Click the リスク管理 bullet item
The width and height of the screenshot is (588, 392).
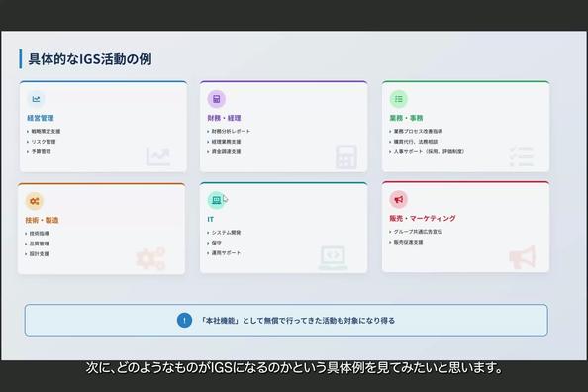coord(44,142)
